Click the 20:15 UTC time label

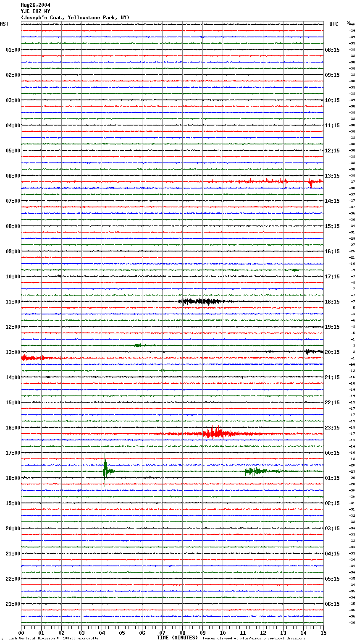tap(332, 352)
